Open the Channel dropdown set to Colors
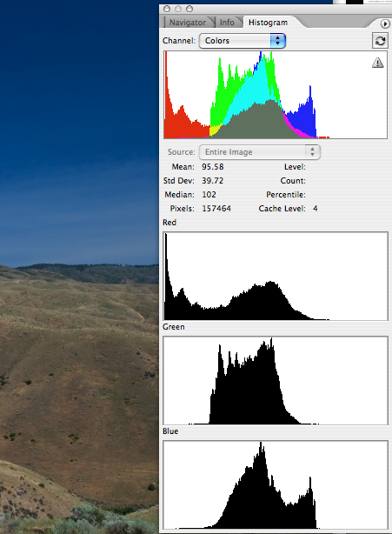The width and height of the screenshot is (392, 534). pyautogui.click(x=243, y=41)
